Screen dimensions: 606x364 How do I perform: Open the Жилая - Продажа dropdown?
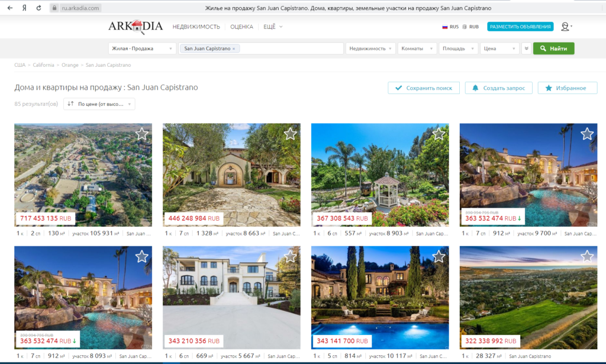(x=142, y=49)
